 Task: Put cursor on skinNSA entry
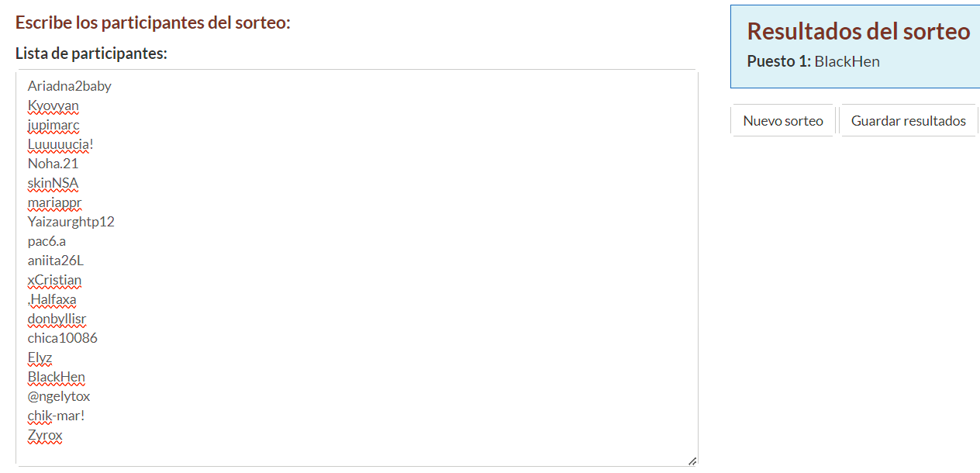[53, 183]
